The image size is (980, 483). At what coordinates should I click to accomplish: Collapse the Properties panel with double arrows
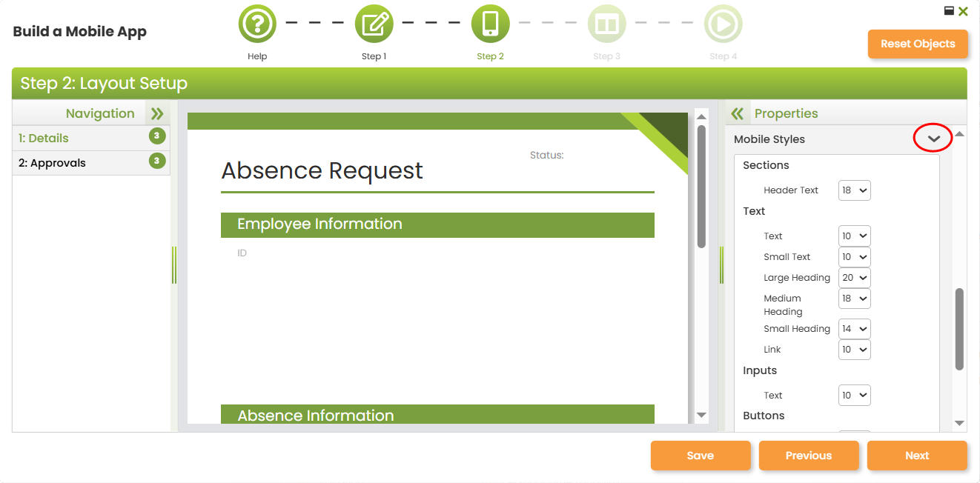pos(737,113)
